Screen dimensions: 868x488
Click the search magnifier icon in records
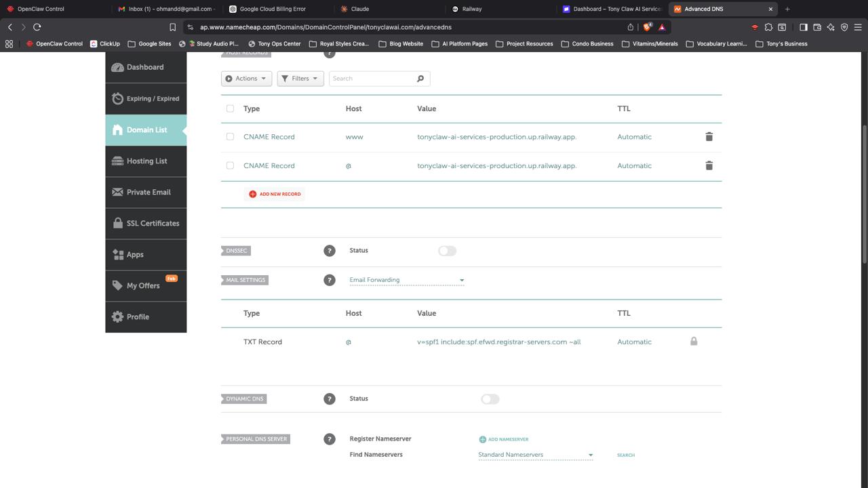pyautogui.click(x=420, y=79)
